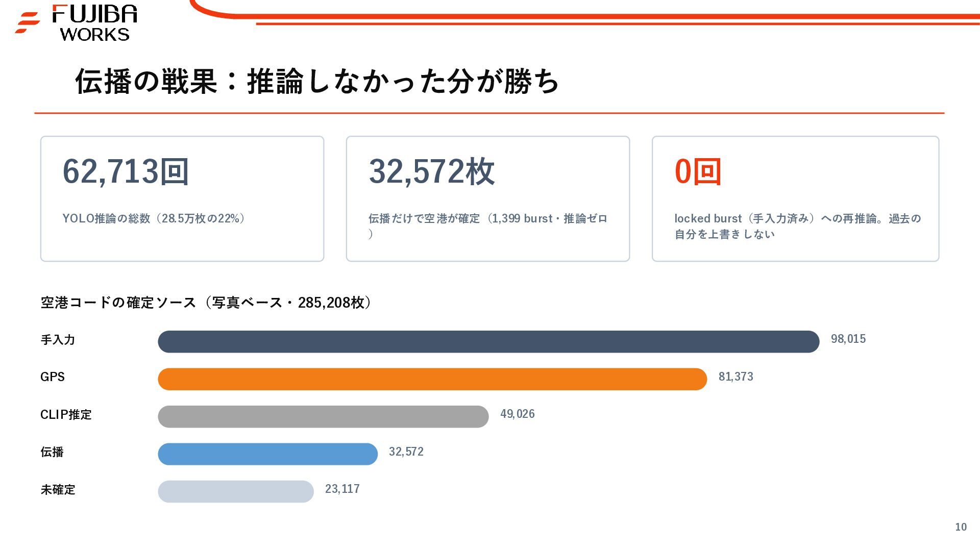Click the GPS row label
Image resolution: width=980 pixels, height=551 pixels.
coord(53,377)
